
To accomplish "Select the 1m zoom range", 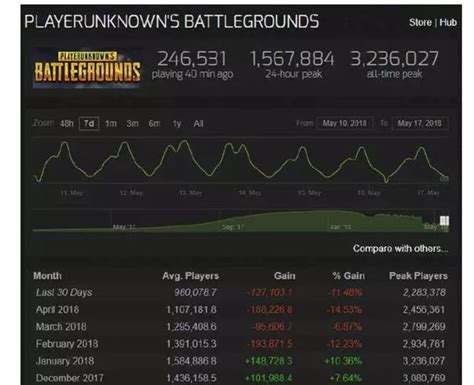I will coord(111,124).
